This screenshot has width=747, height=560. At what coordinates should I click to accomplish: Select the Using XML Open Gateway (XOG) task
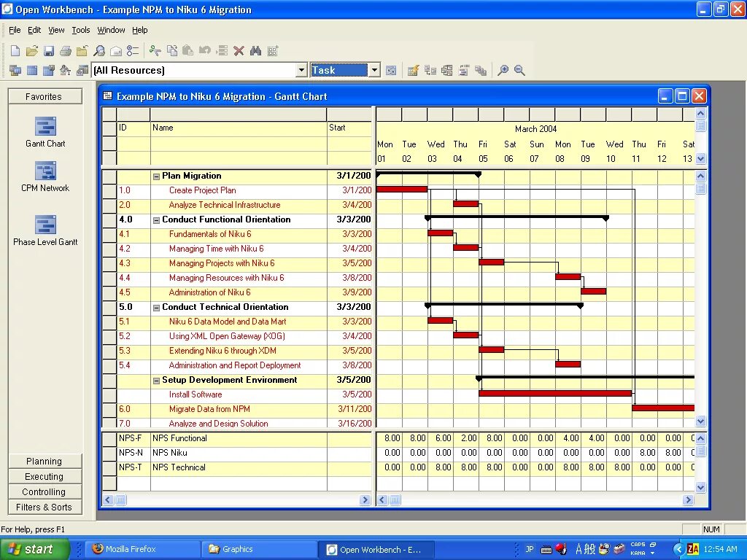[x=227, y=336]
